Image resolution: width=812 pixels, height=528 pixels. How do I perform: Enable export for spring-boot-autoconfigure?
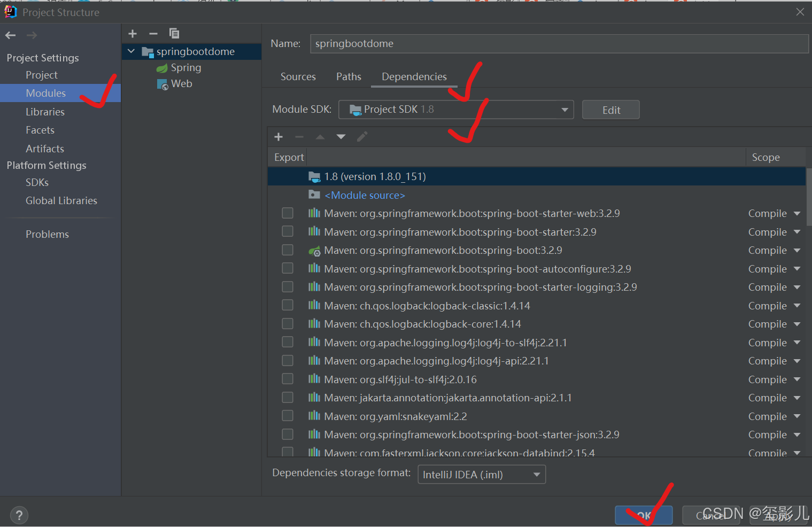[x=288, y=268]
